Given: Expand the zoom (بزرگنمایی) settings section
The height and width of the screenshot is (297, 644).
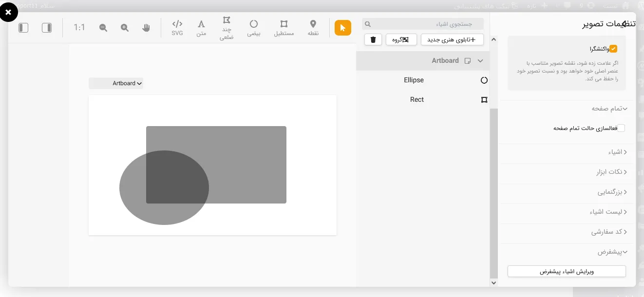Looking at the screenshot, I should [613, 192].
